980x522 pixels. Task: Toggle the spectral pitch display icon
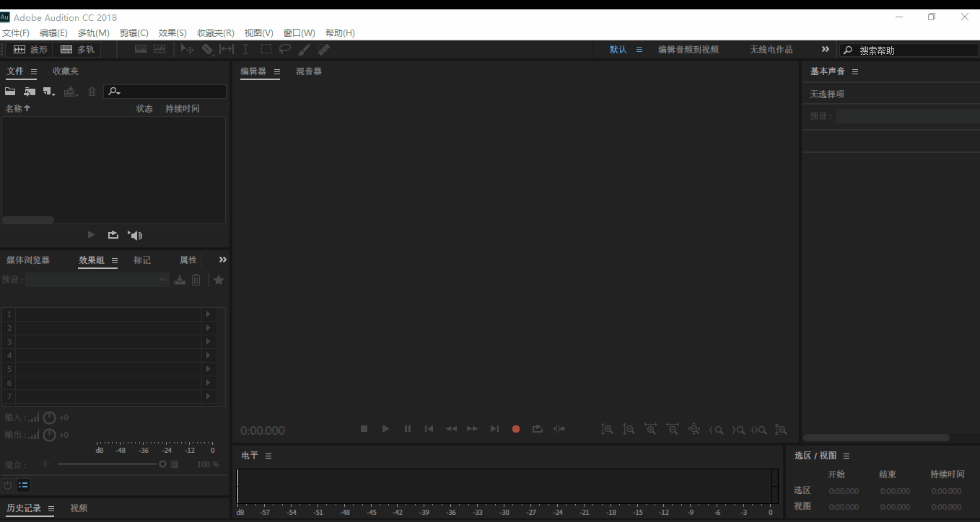point(159,49)
